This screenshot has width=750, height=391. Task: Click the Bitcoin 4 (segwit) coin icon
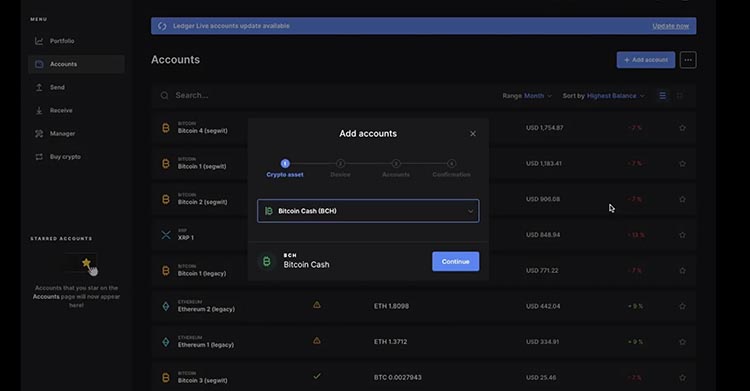point(166,128)
